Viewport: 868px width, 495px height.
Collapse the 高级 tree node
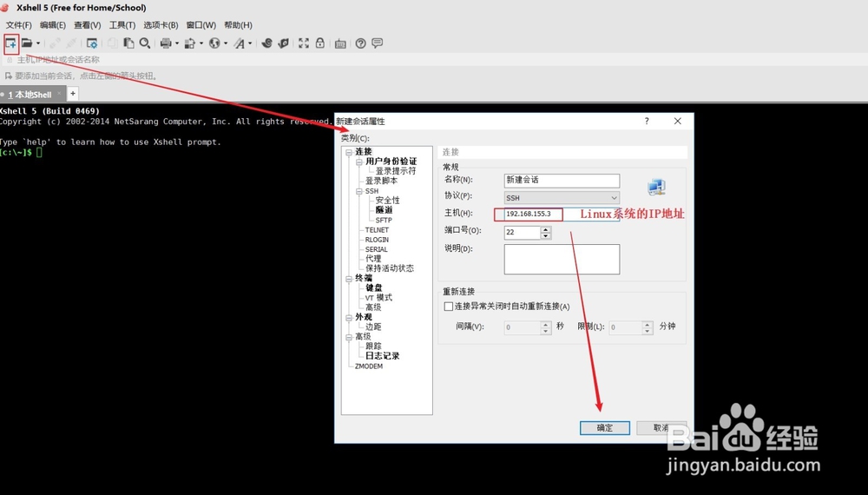pos(349,337)
